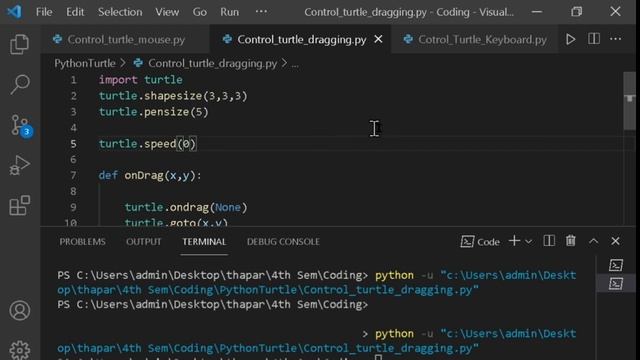Run the Python file with play button
The image size is (640, 360).
571,39
